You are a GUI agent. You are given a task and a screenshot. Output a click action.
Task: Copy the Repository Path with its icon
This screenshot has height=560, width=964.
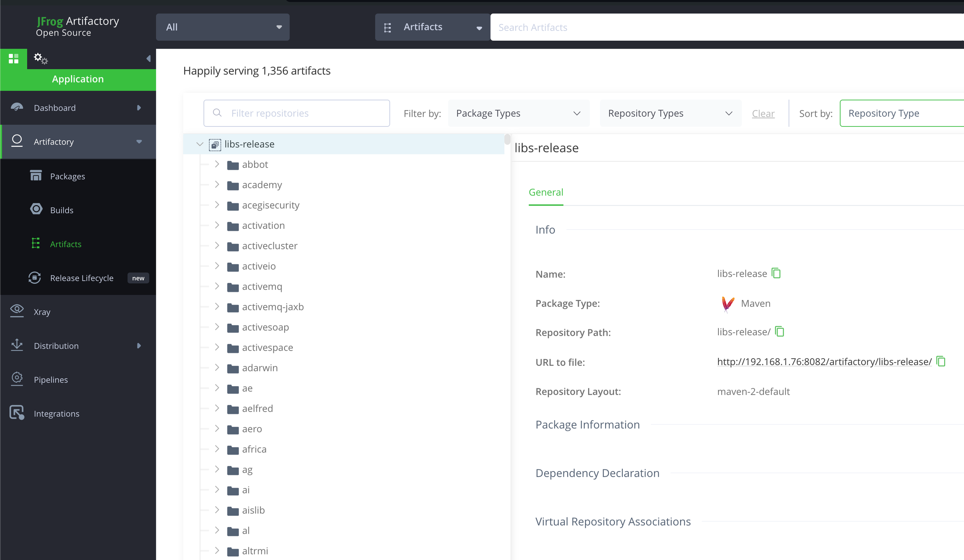[x=779, y=332]
